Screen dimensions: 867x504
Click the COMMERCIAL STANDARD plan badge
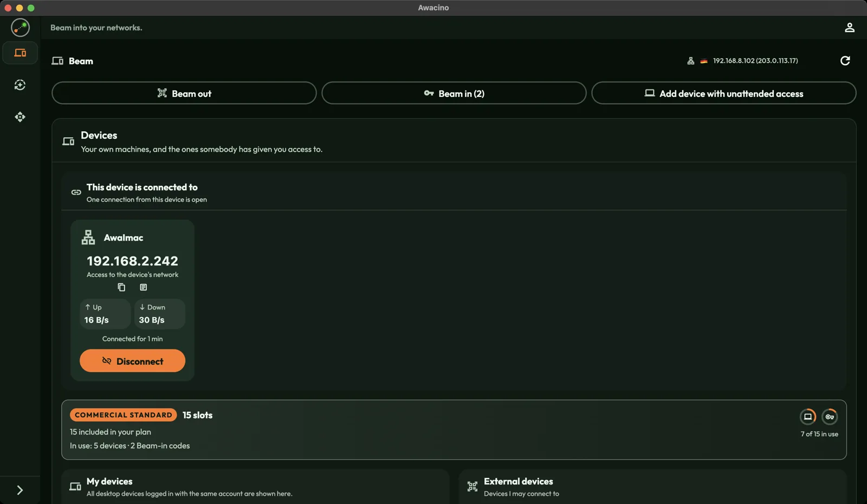coord(124,415)
